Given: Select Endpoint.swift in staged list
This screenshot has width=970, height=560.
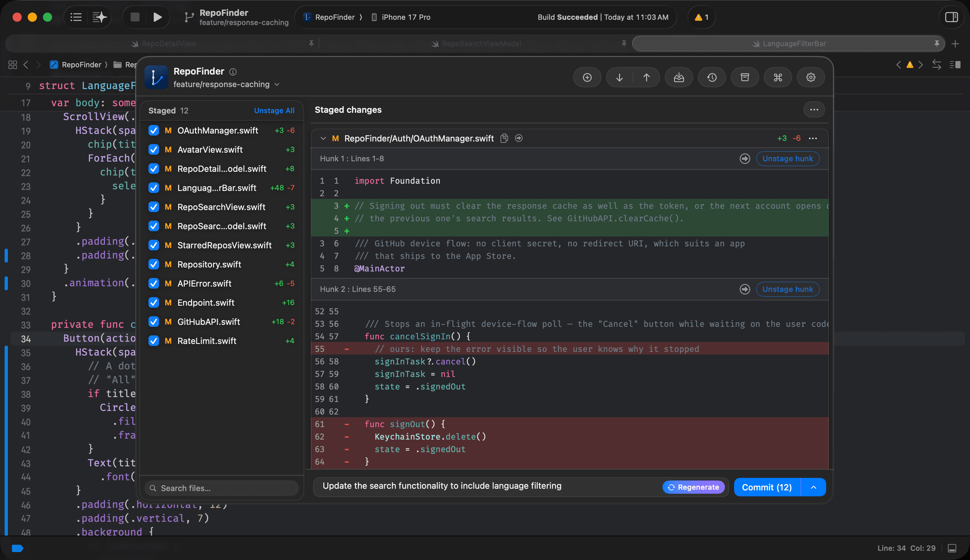Looking at the screenshot, I should coord(222,303).
